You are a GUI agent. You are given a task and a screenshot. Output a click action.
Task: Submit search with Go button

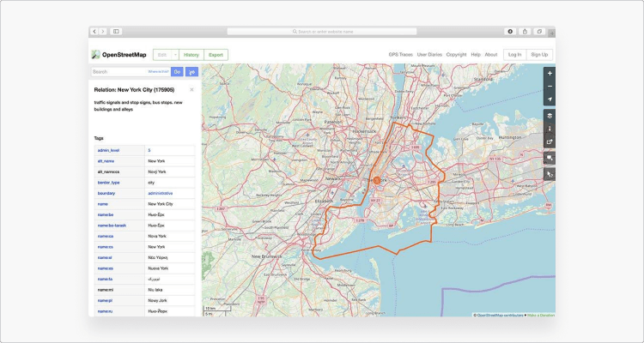177,72
